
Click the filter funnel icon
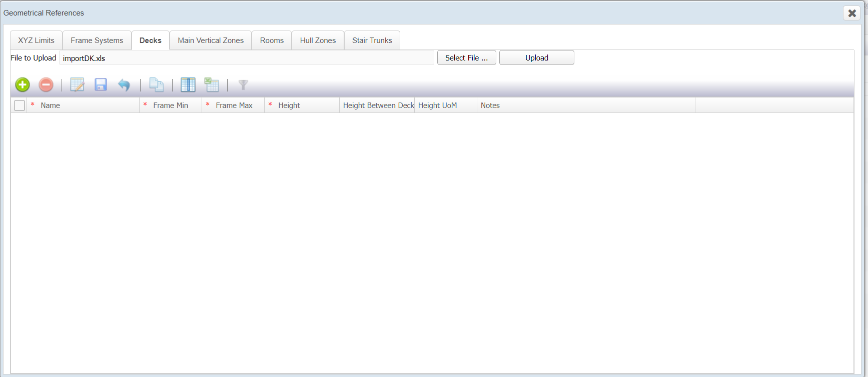[243, 85]
